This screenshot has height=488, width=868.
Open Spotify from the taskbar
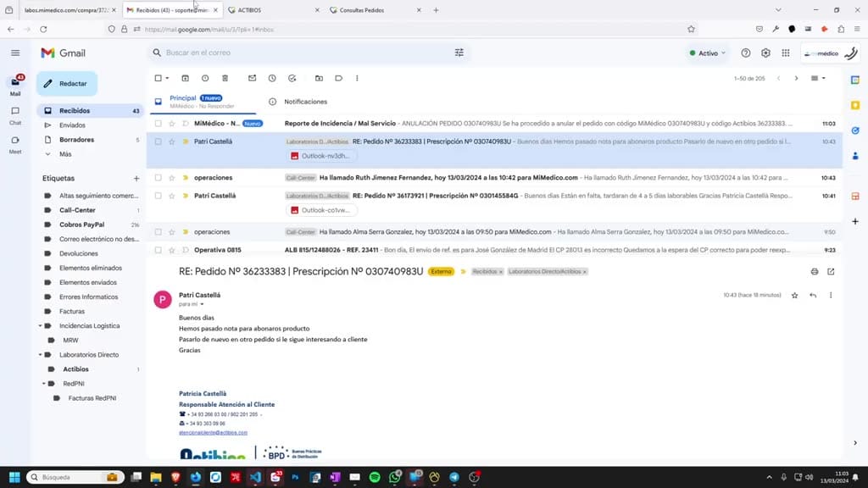375,477
